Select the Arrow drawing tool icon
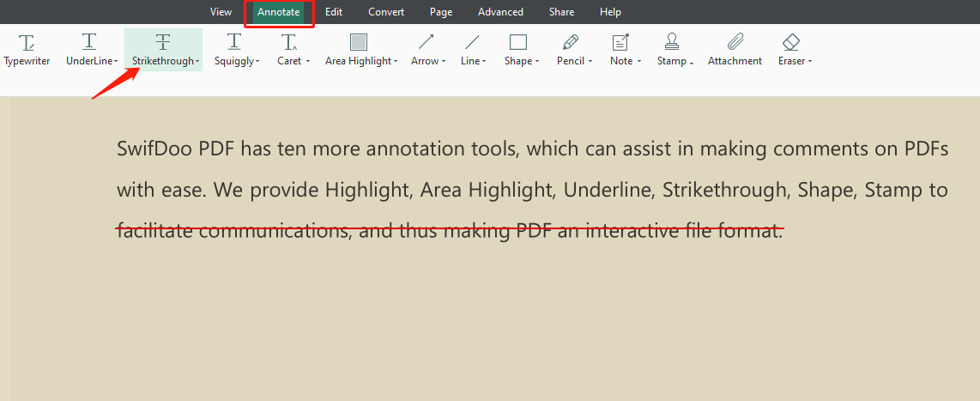Viewport: 980px width, 401px height. pos(426,42)
